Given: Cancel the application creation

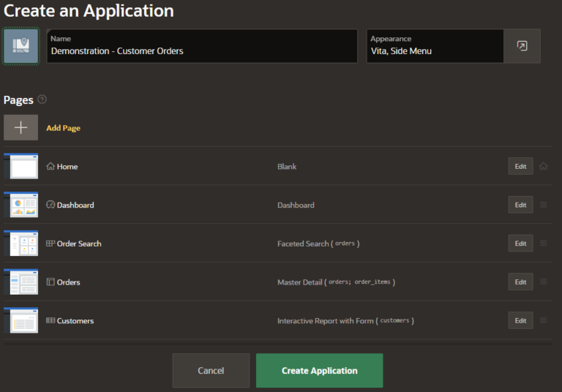Looking at the screenshot, I should point(211,371).
